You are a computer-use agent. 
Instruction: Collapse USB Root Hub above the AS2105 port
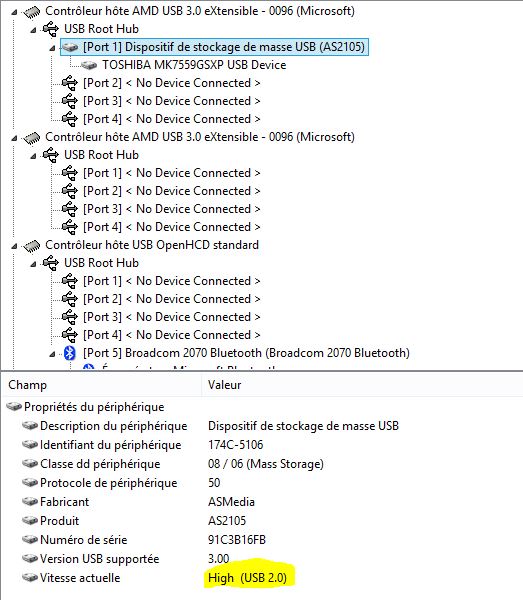click(34, 30)
